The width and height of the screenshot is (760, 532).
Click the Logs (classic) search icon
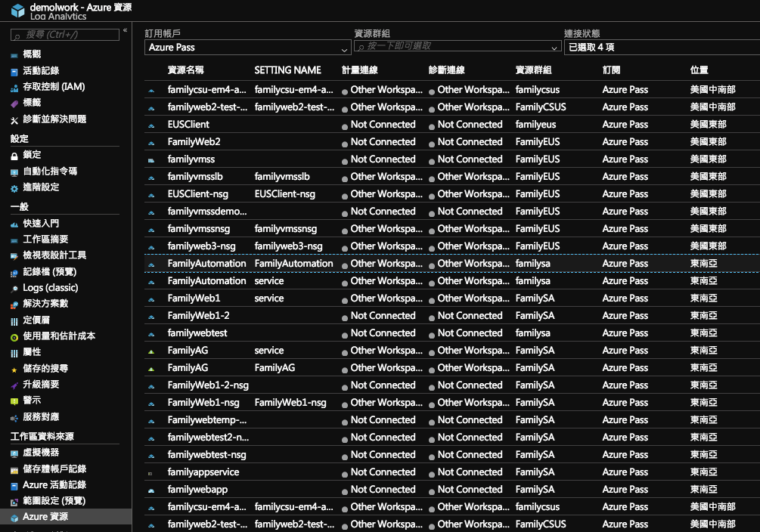14,289
